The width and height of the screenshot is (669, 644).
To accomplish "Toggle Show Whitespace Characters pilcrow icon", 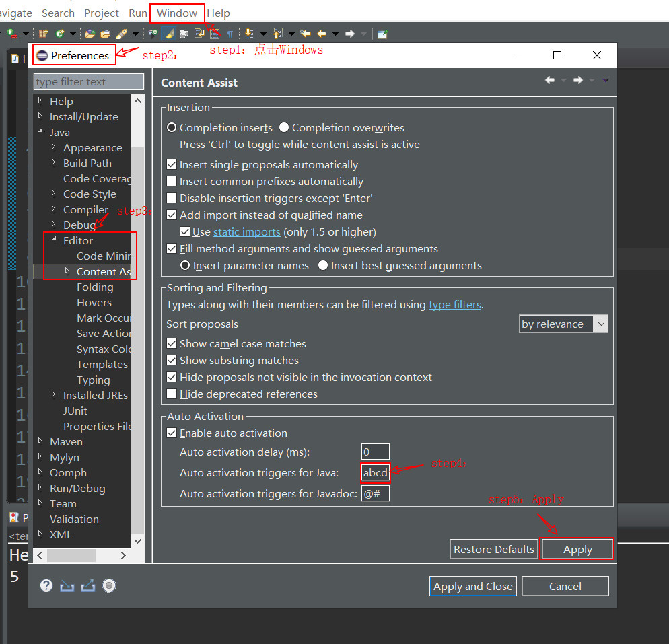I will click(x=230, y=34).
